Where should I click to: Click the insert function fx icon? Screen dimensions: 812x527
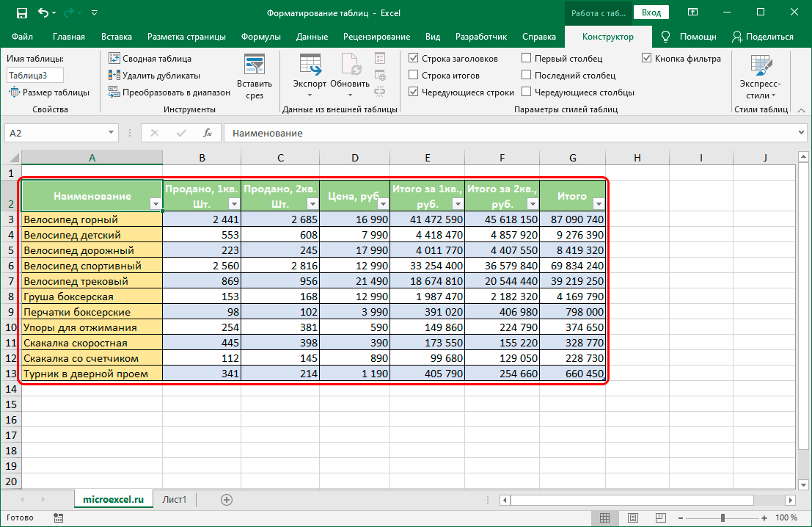[208, 133]
